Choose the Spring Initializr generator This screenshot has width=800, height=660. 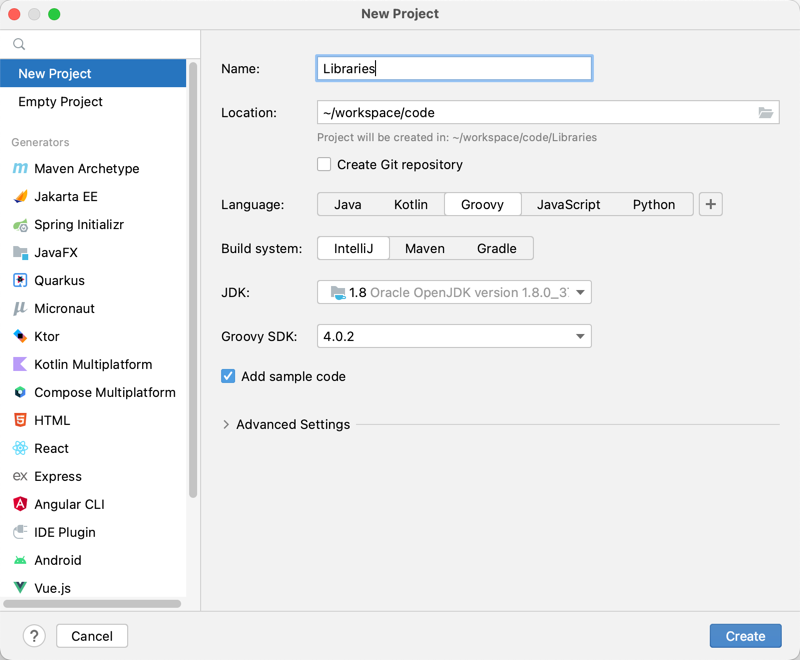pyautogui.click(x=93, y=224)
